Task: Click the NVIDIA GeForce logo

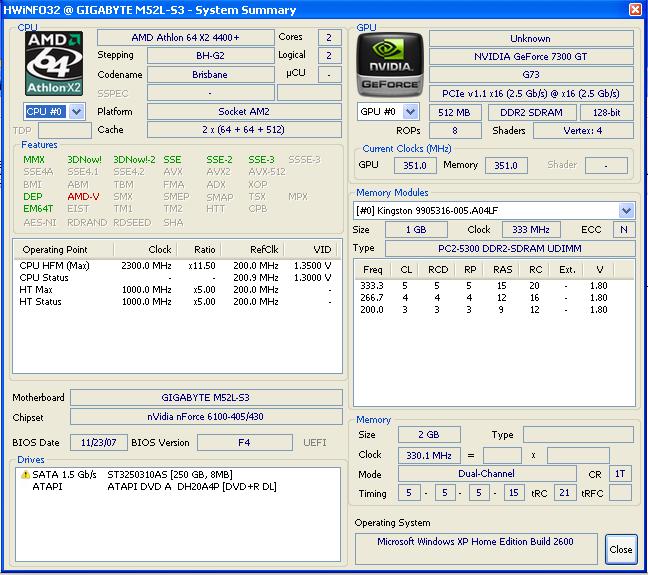Action: (x=389, y=65)
